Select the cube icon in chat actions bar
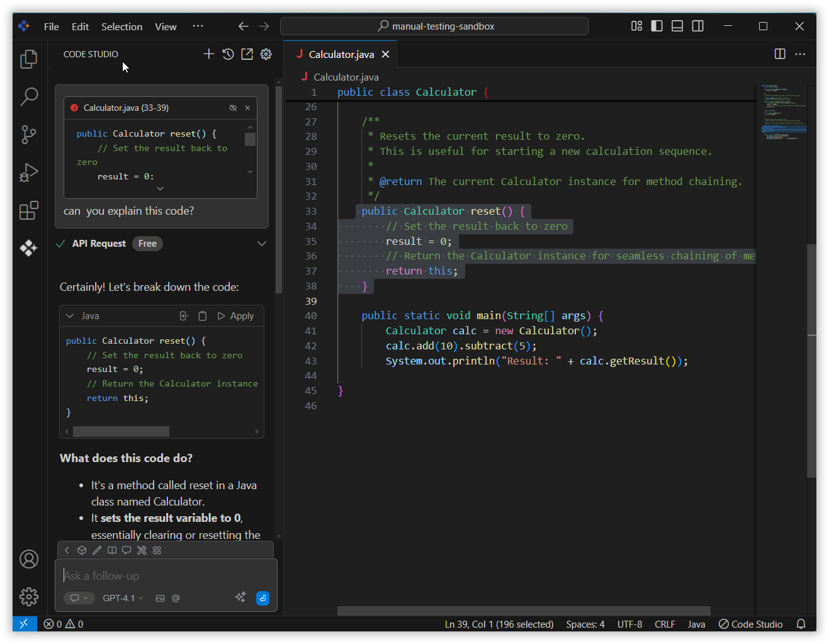 coord(82,550)
